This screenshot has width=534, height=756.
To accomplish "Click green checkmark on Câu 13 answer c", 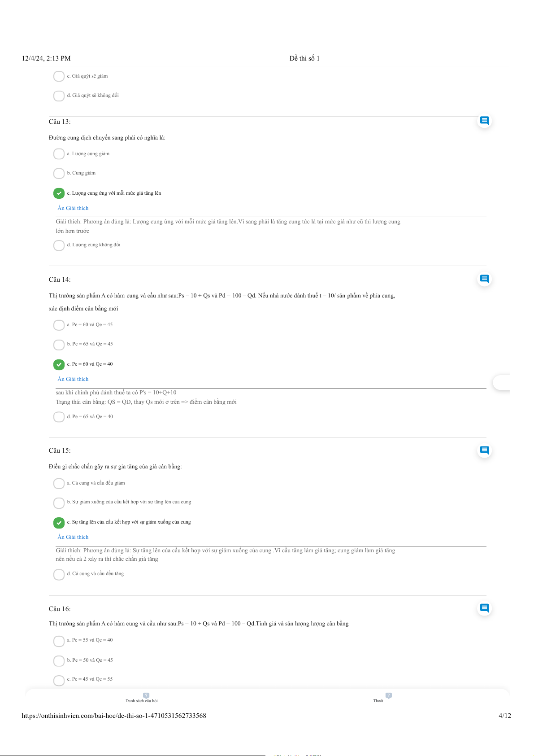I will [59, 193].
